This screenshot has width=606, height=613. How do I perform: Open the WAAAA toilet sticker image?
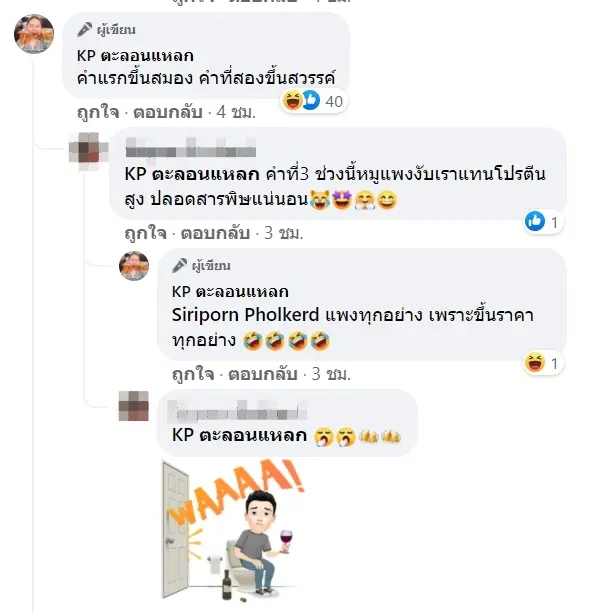click(233, 530)
